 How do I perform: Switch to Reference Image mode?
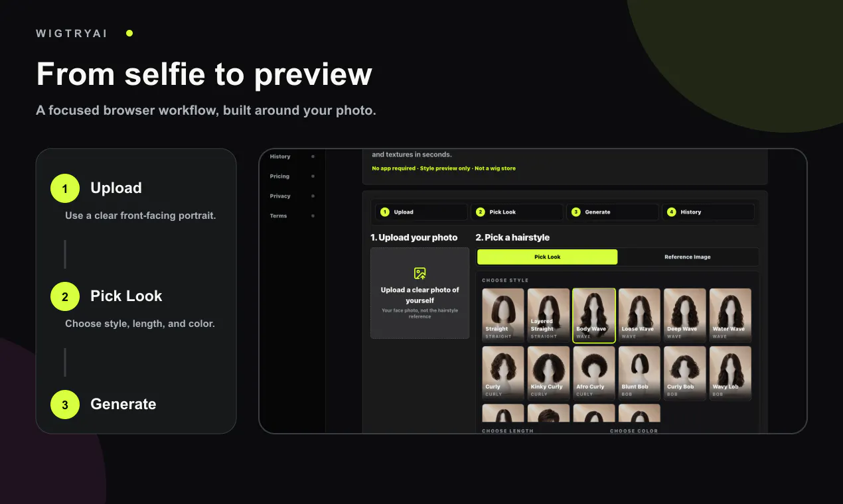coord(688,257)
